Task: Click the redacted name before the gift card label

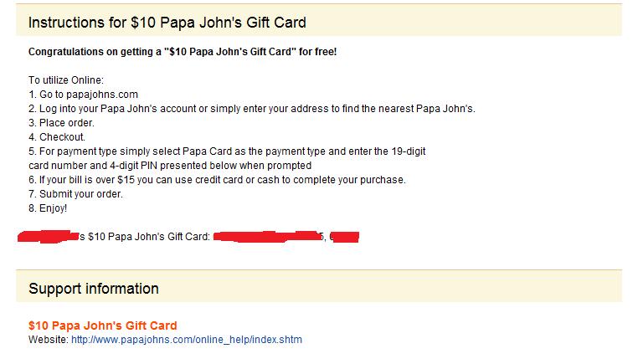Action: click(49, 237)
